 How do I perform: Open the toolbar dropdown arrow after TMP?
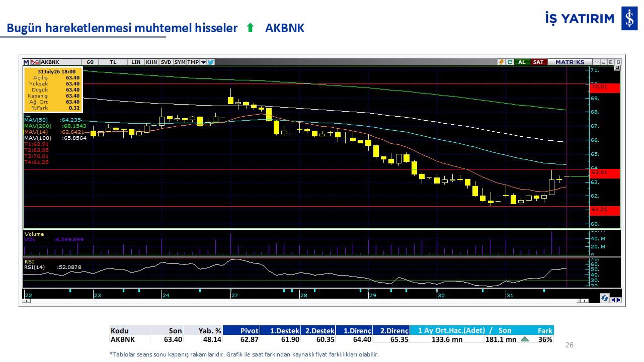(203, 62)
